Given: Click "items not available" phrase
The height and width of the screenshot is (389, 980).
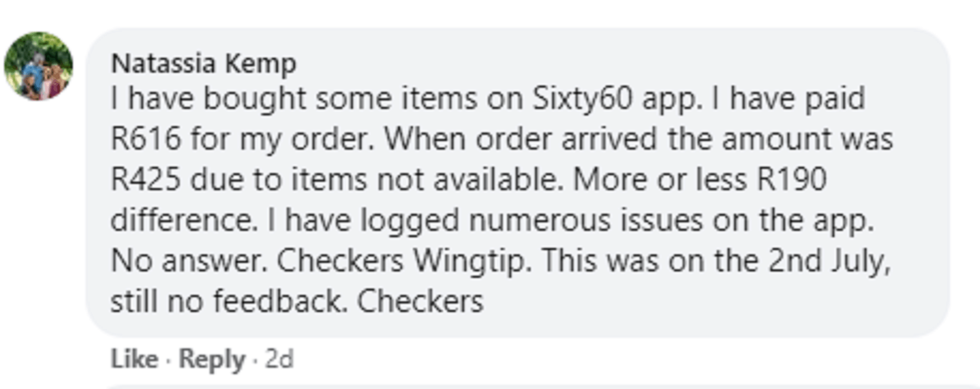Looking at the screenshot, I should coord(427,180).
